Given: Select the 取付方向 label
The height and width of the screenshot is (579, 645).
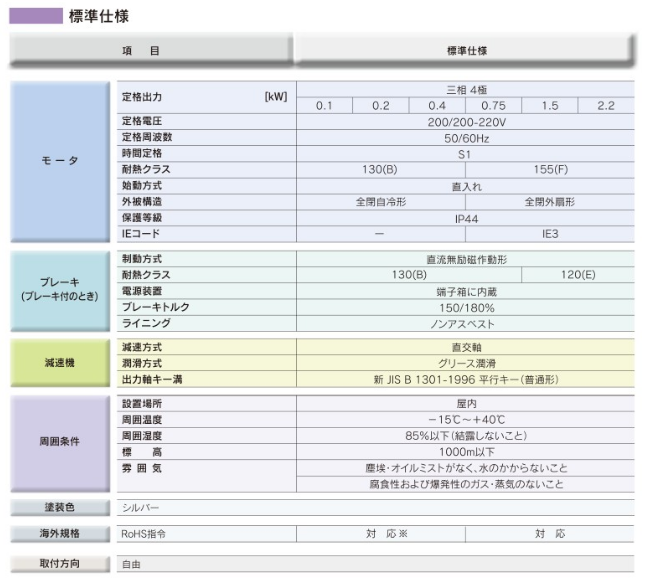Looking at the screenshot, I should [59, 564].
